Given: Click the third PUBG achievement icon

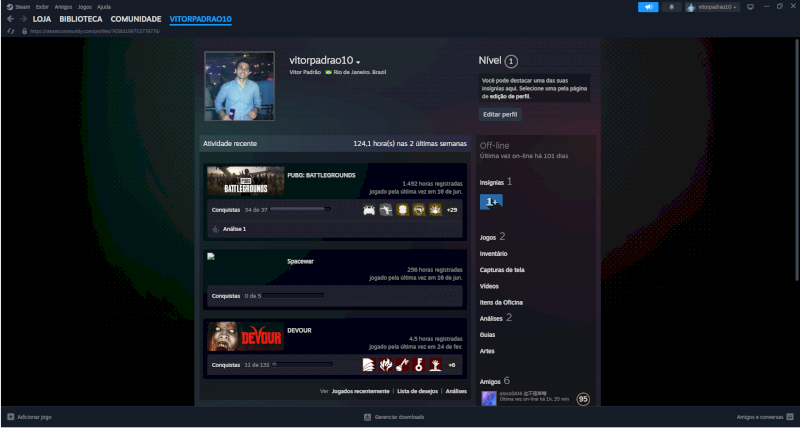Looking at the screenshot, I should [403, 210].
